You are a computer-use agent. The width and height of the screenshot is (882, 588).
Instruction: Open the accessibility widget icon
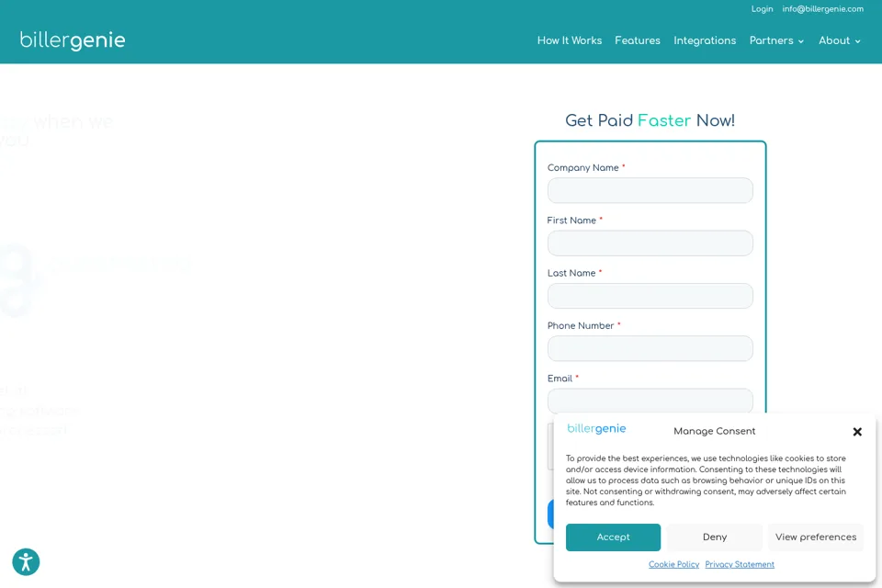pos(26,561)
